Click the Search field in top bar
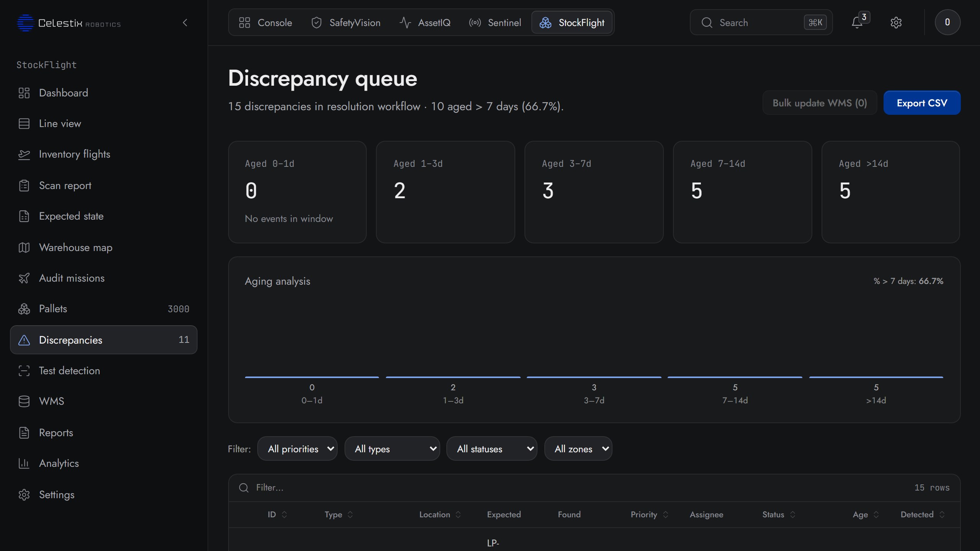 [761, 23]
